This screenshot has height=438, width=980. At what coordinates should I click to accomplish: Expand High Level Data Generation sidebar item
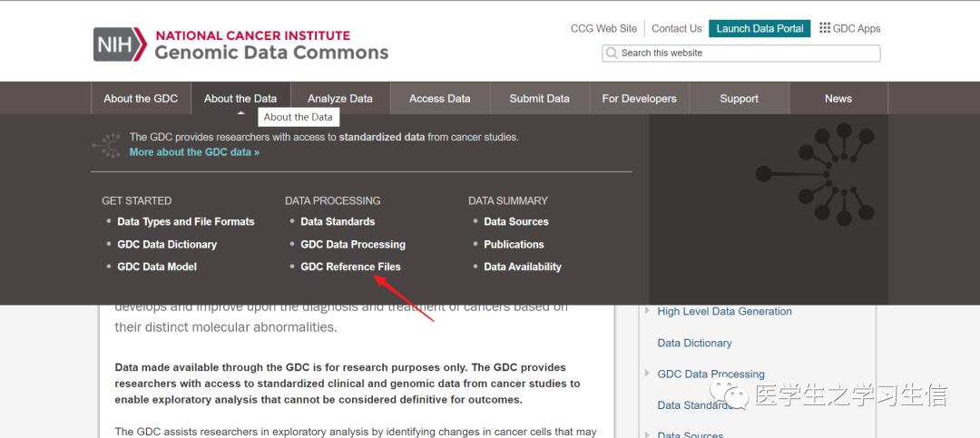tap(647, 311)
